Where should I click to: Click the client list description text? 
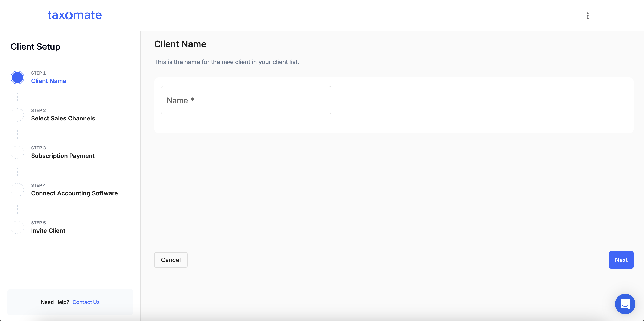pyautogui.click(x=227, y=62)
